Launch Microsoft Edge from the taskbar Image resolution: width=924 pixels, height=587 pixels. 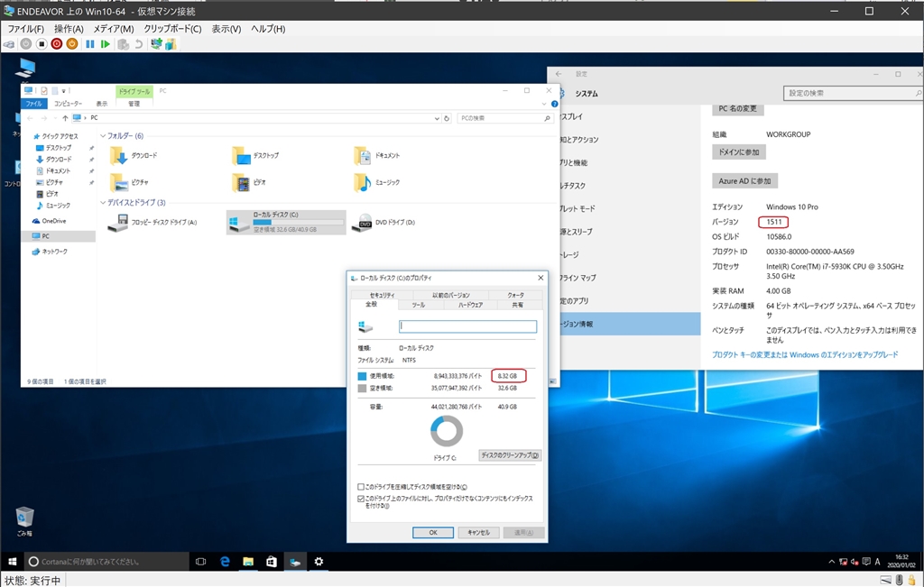click(x=225, y=562)
